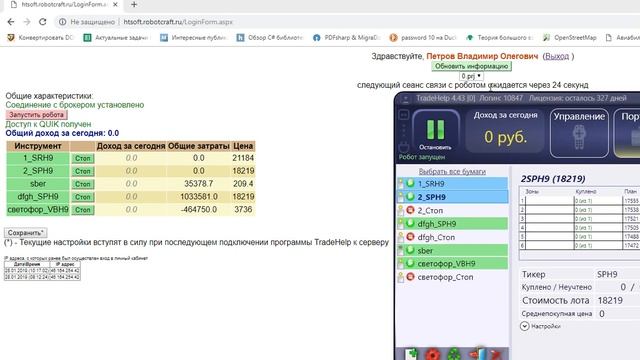The width and height of the screenshot is (640, 360).
Task: Click Стоимость лота value 18219
Action: click(x=610, y=300)
